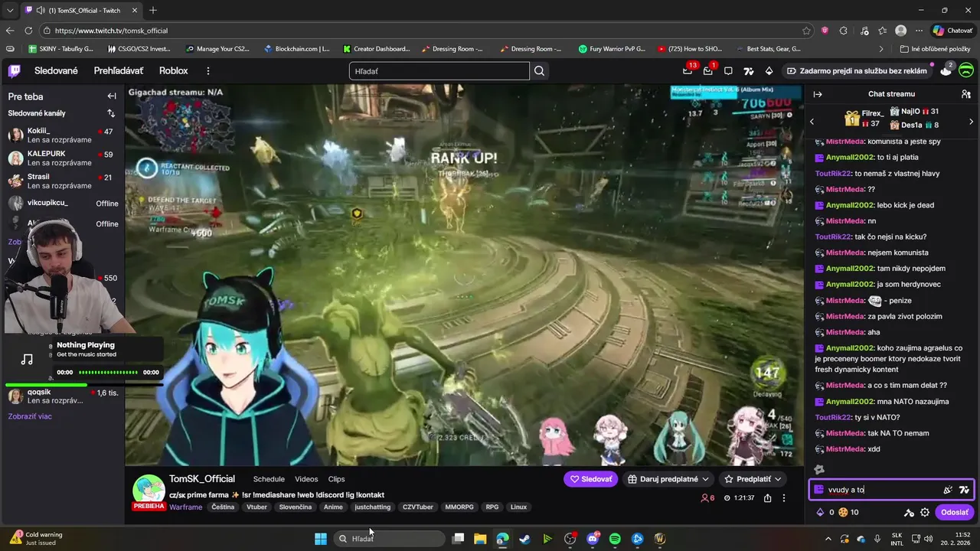Open the three-dot more menu beside Roblox
The height and width of the screenshot is (551, 980).
(x=207, y=70)
